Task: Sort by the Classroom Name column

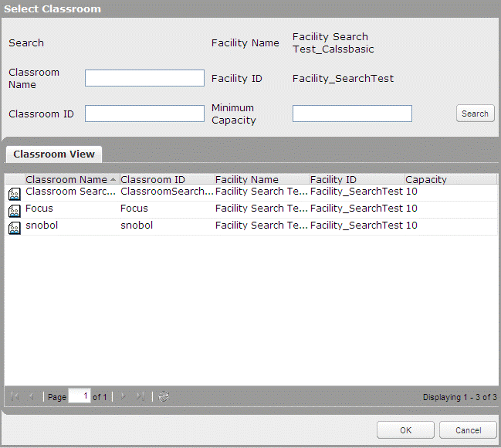Action: (x=66, y=179)
